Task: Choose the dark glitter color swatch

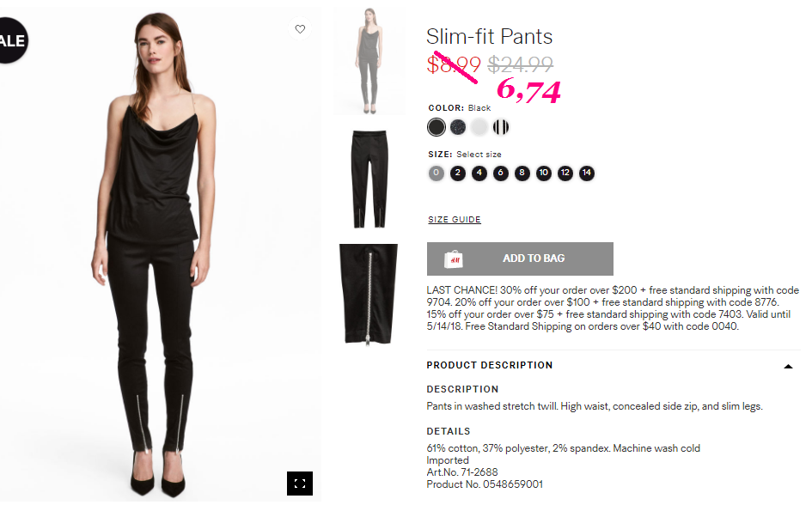Action: coord(458,127)
